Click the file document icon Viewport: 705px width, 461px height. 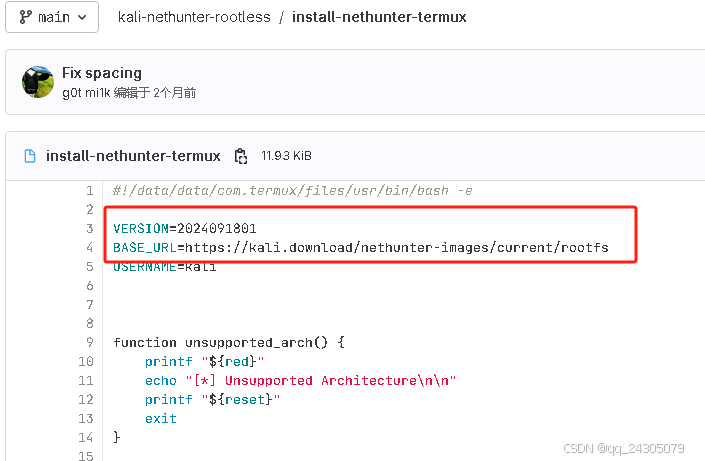[x=30, y=156]
